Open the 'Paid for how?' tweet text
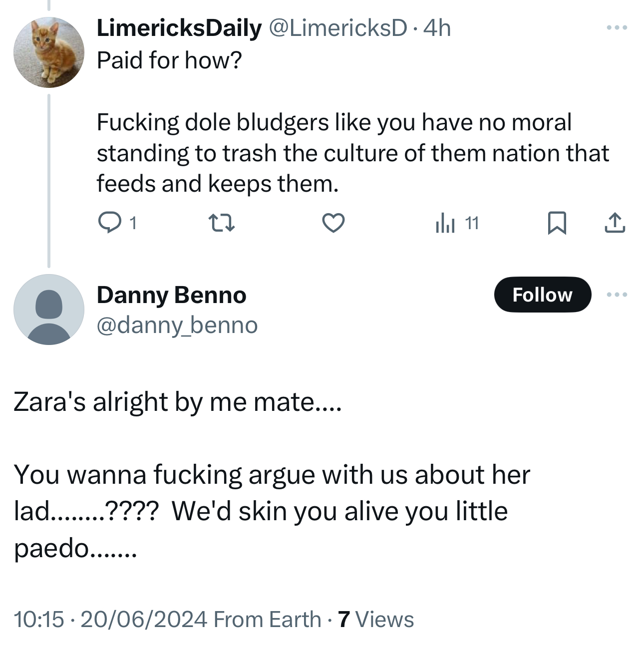 click(x=169, y=60)
